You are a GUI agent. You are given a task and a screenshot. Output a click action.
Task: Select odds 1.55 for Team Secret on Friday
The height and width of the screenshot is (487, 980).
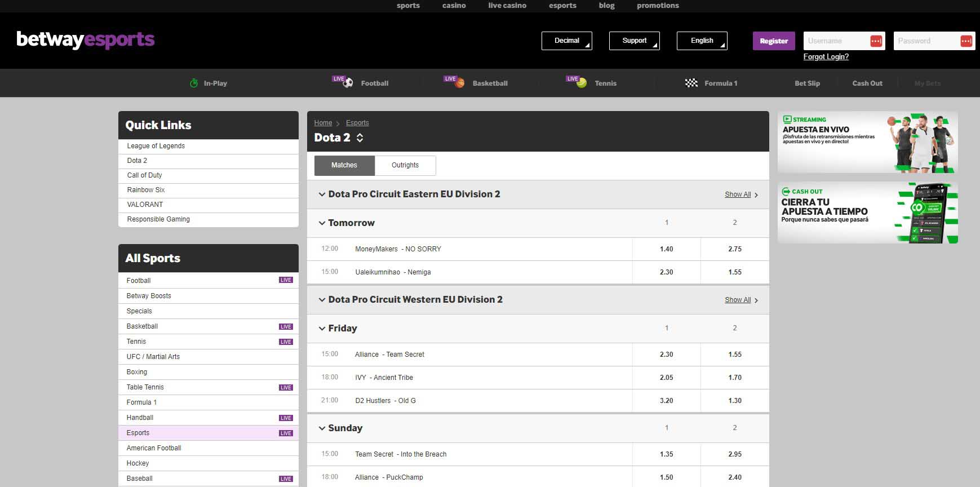coord(735,355)
